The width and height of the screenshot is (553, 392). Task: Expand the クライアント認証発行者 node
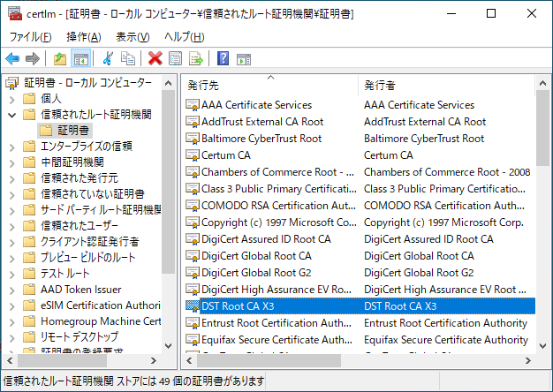(12, 242)
